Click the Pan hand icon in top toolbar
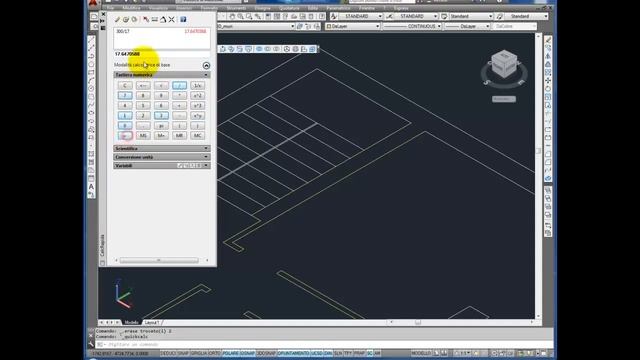 (x=232, y=16)
